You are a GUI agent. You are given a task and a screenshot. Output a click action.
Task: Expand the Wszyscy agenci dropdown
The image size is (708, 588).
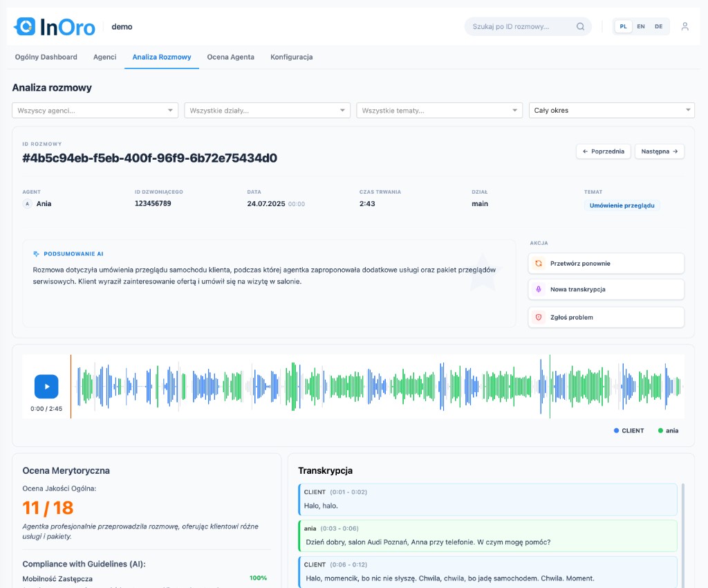coord(95,111)
